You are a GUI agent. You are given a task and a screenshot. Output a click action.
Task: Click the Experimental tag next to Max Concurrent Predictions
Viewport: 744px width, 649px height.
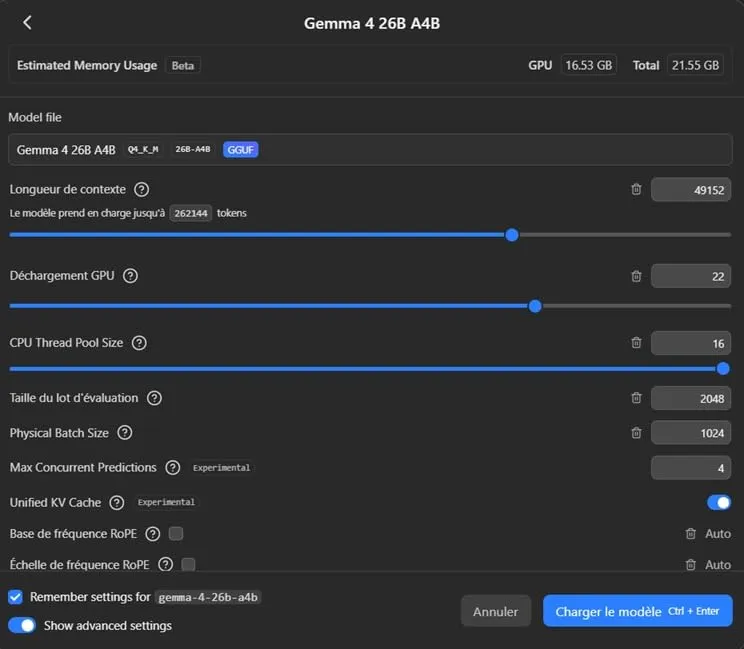click(x=222, y=468)
